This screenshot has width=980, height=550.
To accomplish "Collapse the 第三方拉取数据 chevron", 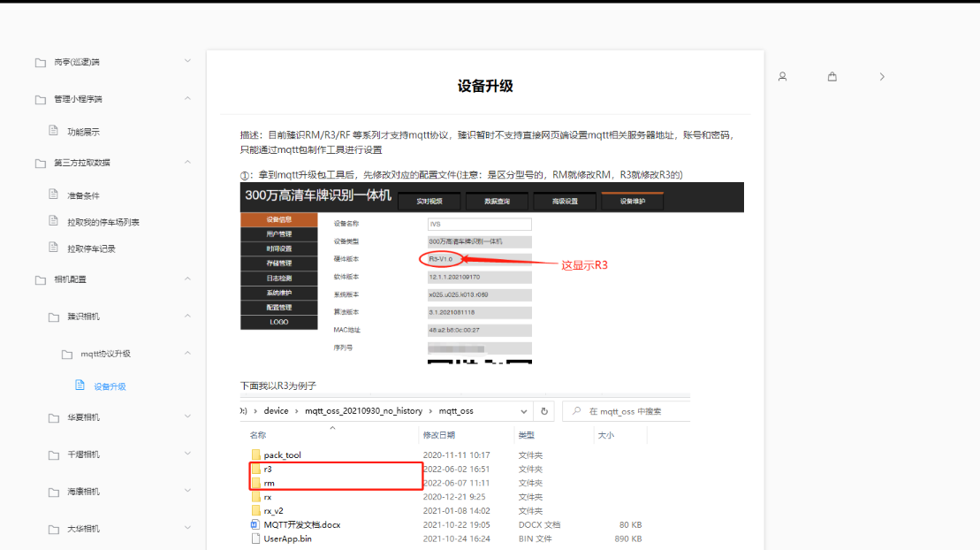I will (x=187, y=162).
